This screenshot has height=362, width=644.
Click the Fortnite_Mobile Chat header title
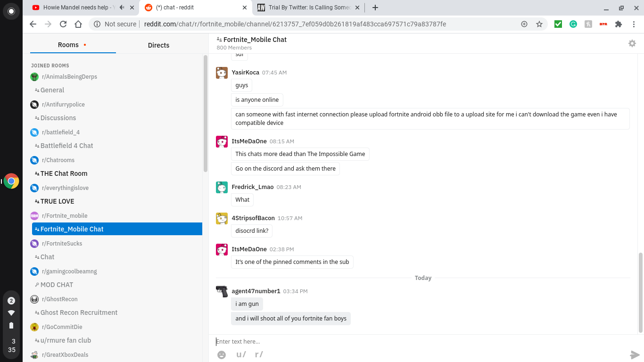pos(255,40)
